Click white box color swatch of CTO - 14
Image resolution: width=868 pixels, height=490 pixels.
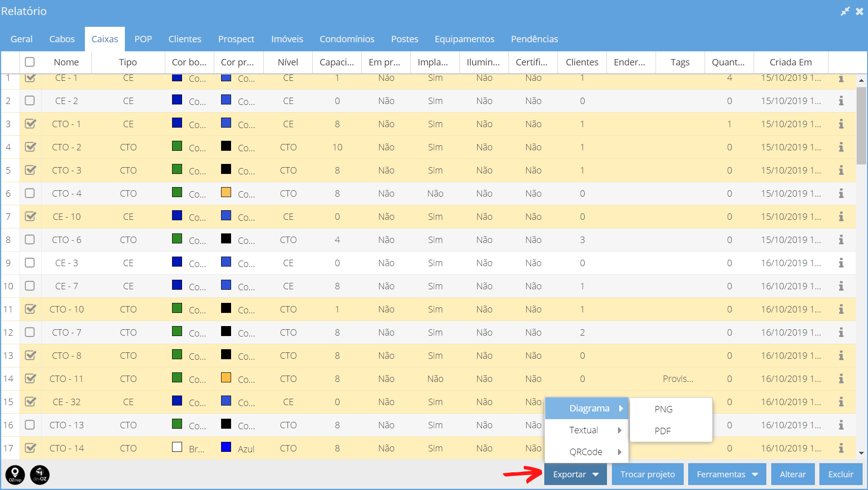point(177,447)
